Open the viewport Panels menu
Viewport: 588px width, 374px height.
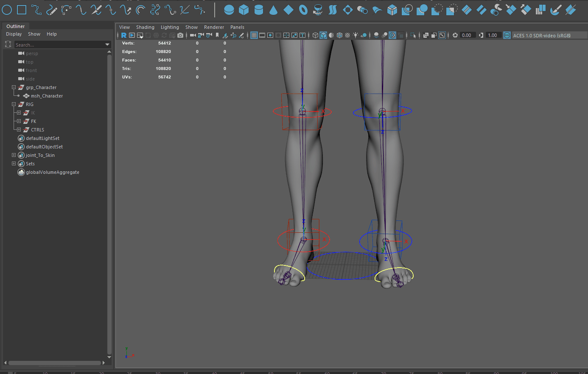[x=237, y=27]
